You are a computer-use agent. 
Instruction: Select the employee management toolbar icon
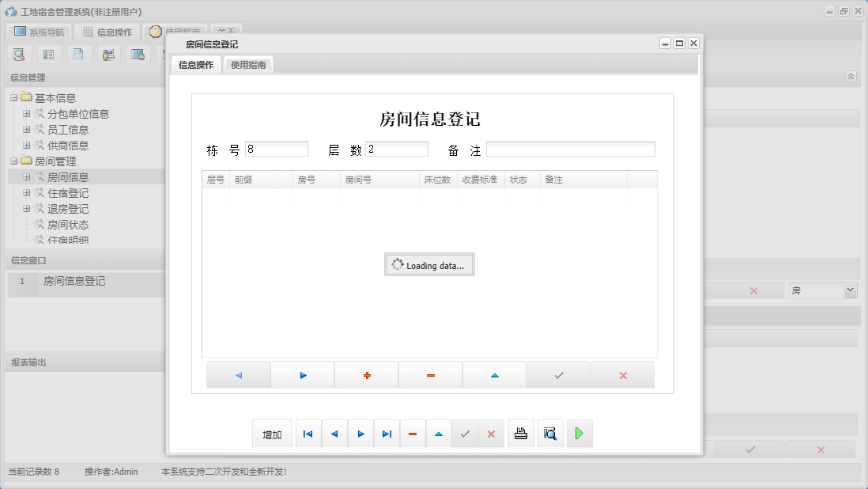(108, 54)
